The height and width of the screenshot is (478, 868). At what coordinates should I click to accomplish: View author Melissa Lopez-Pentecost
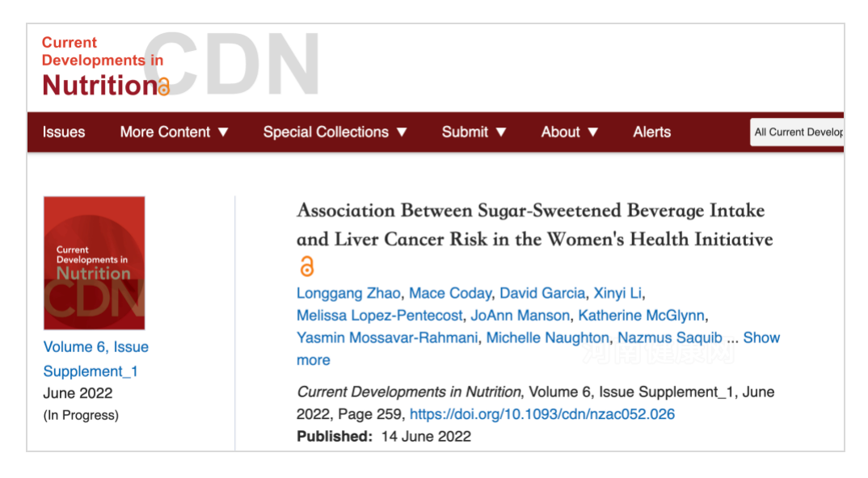(x=380, y=316)
